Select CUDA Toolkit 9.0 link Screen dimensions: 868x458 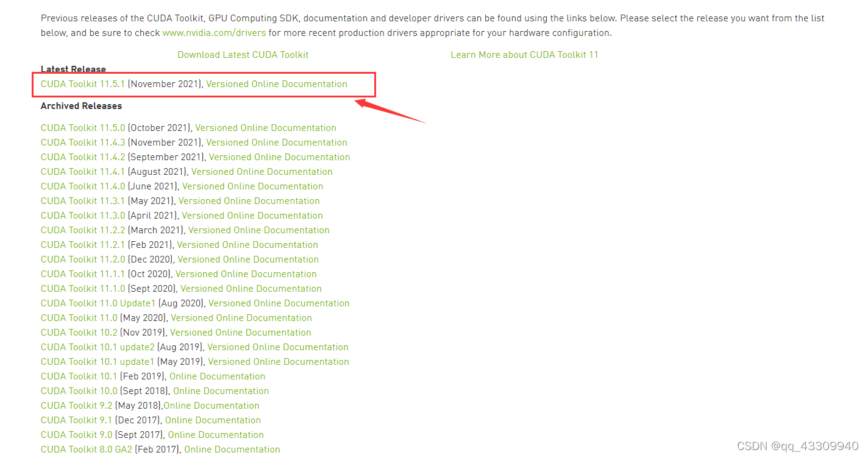point(77,435)
